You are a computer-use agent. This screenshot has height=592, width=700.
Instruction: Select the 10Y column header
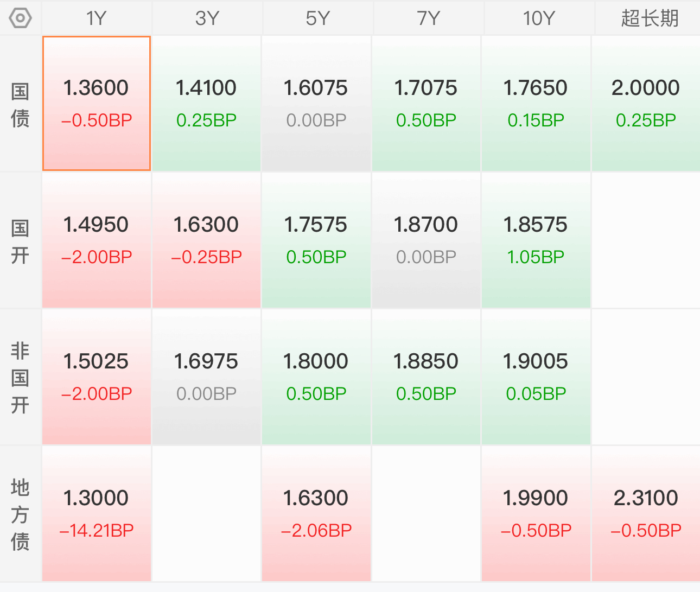(539, 18)
